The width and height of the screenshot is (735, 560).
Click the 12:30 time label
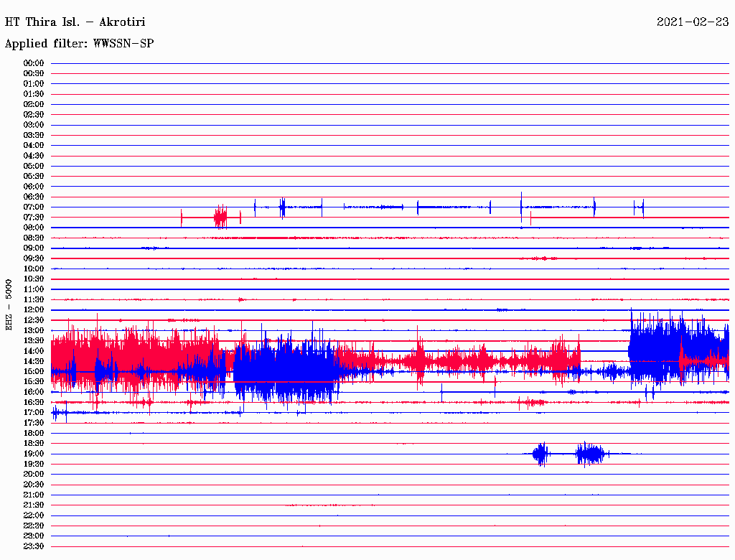point(34,320)
